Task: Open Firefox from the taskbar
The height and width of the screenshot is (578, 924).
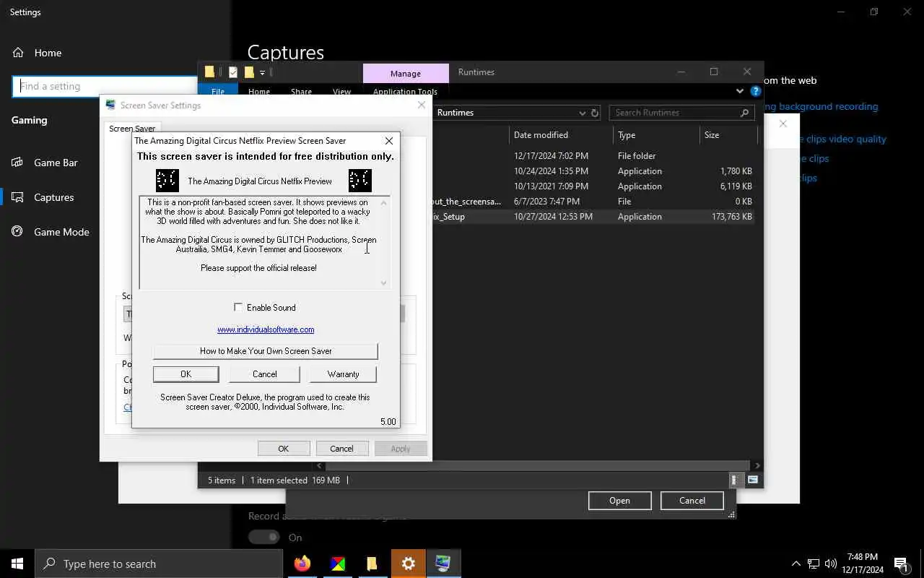Action: click(302, 564)
